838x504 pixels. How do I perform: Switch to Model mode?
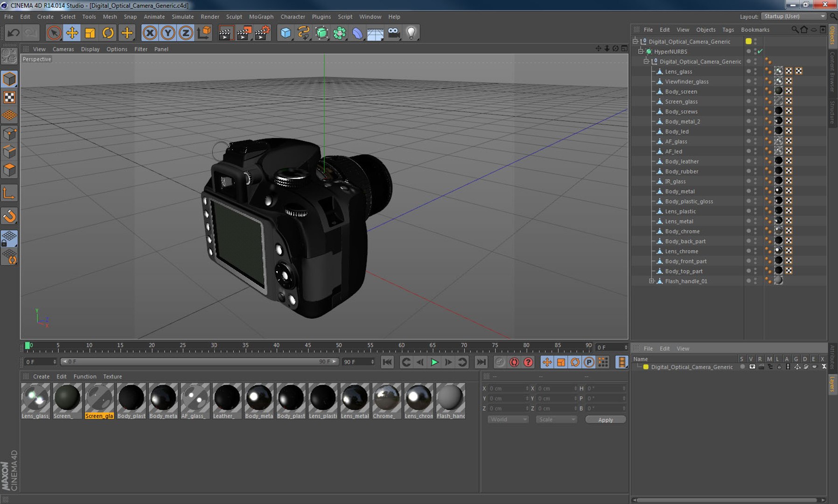coord(9,79)
